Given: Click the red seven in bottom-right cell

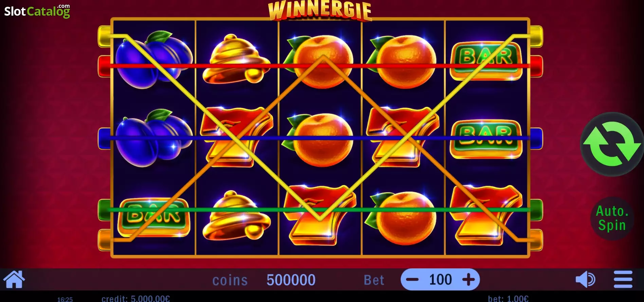Looking at the screenshot, I should 485,215.
